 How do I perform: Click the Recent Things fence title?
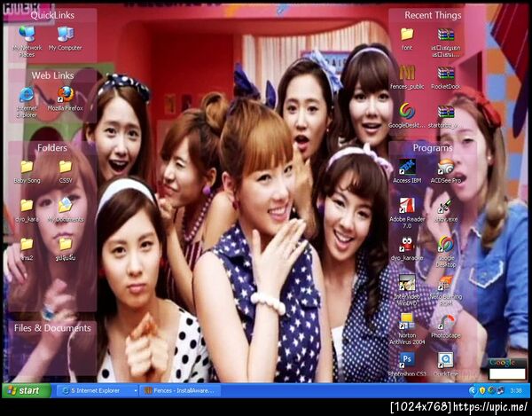coord(433,15)
